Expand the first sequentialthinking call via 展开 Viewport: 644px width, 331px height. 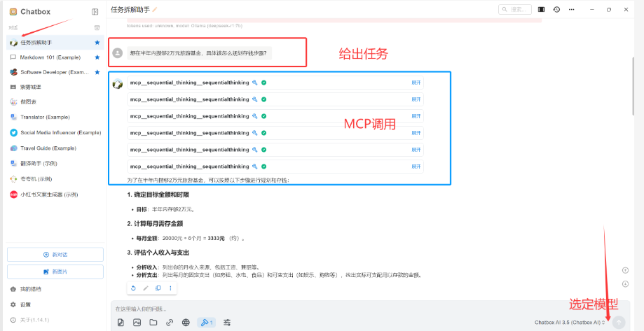pyautogui.click(x=416, y=83)
